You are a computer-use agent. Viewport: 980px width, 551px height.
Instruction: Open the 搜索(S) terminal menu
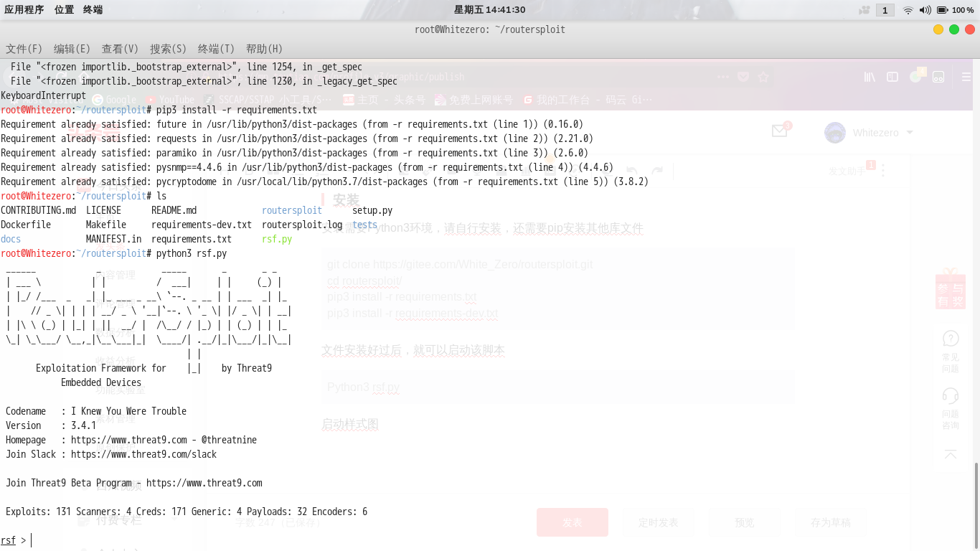(x=169, y=49)
